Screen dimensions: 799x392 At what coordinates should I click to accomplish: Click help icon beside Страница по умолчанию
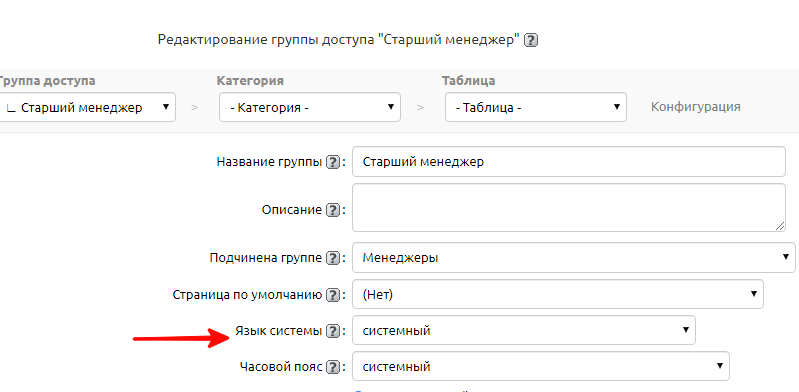[x=333, y=295]
